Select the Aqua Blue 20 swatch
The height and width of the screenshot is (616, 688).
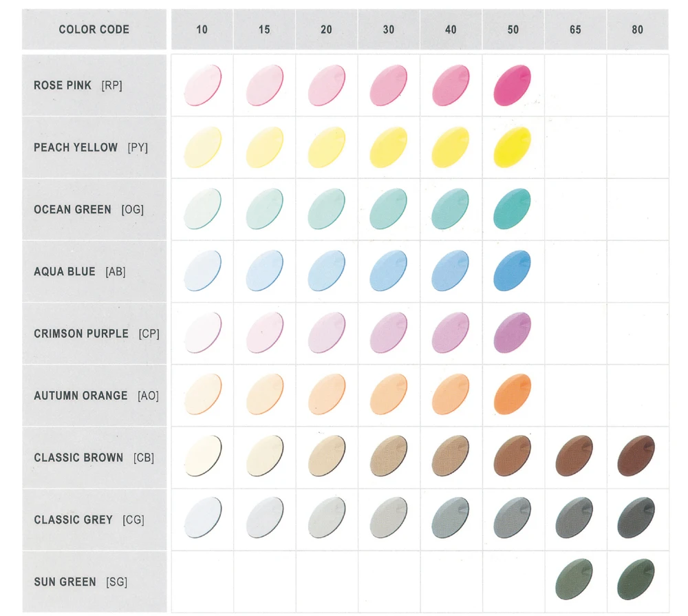tap(326, 270)
